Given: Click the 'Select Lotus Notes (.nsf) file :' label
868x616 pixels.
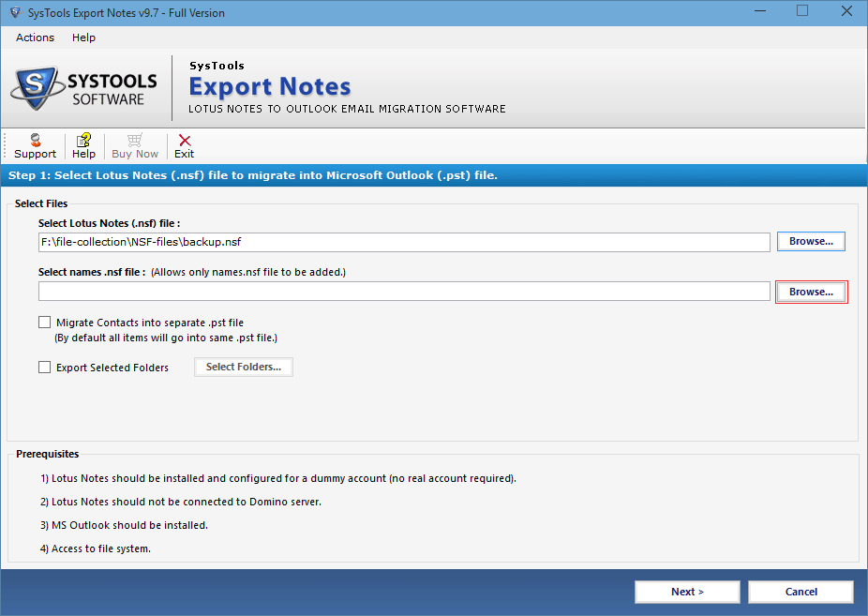Looking at the screenshot, I should tap(109, 223).
